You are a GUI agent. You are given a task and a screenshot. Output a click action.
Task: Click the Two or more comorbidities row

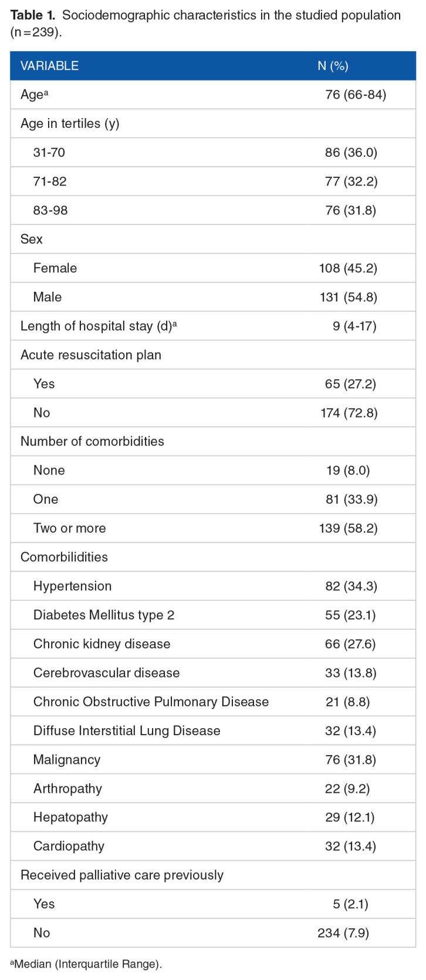[x=70, y=528]
